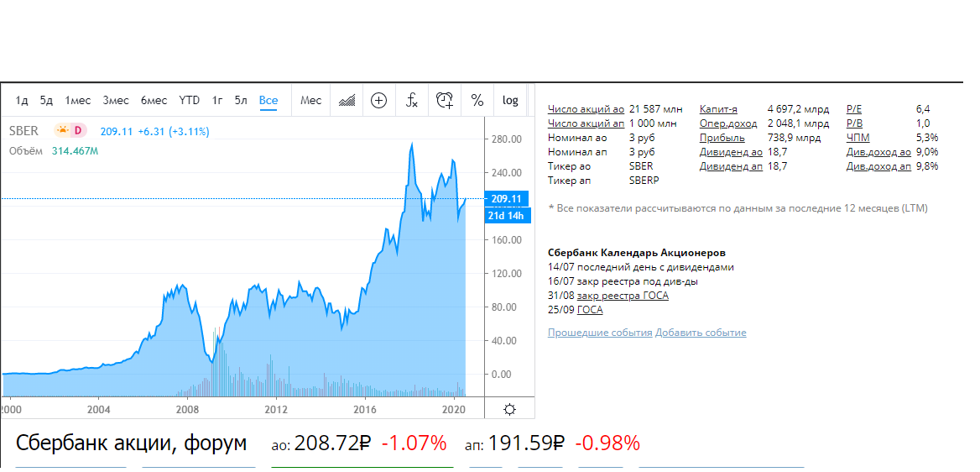Open the Дивиденд ао link
The height and width of the screenshot is (472, 980).
[x=731, y=152]
